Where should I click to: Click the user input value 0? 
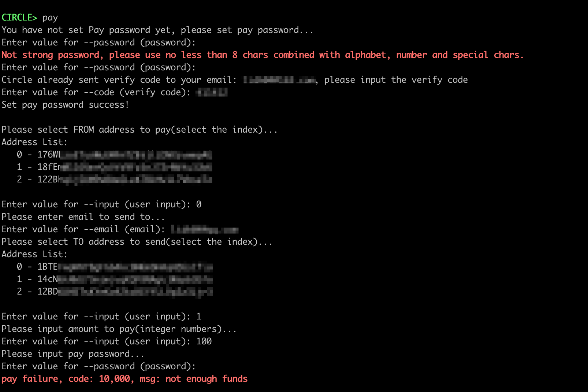click(199, 204)
